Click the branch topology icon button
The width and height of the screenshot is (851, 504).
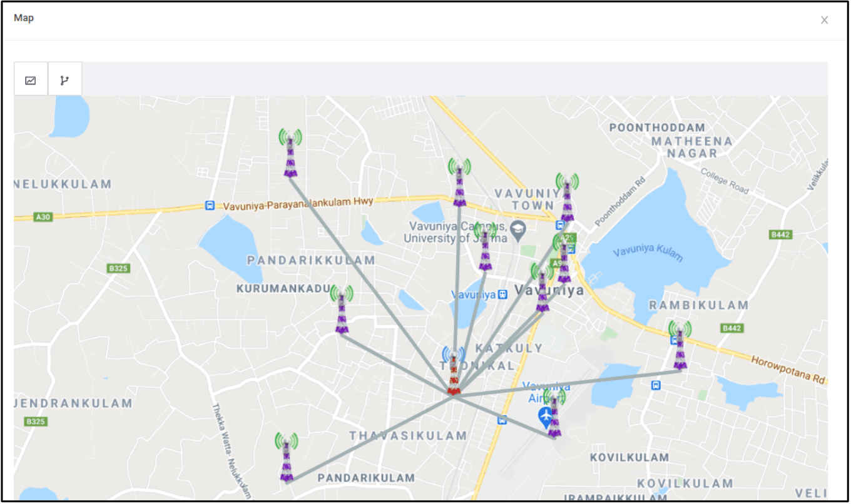[x=64, y=79]
